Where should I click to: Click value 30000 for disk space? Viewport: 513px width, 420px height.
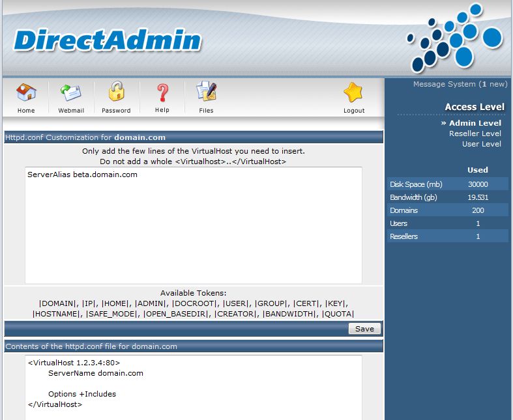coord(478,184)
